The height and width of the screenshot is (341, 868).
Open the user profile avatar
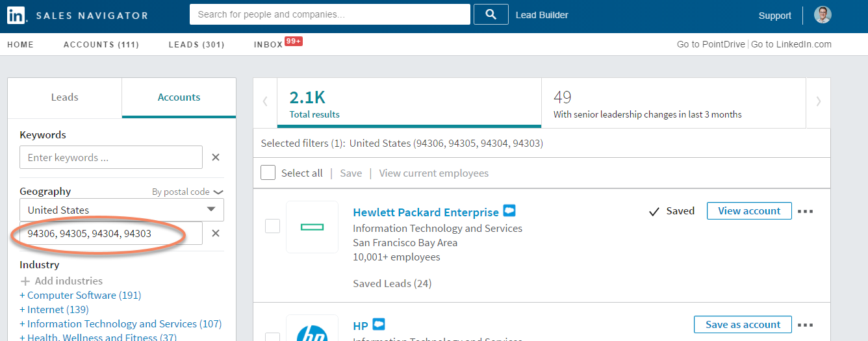[x=823, y=15]
